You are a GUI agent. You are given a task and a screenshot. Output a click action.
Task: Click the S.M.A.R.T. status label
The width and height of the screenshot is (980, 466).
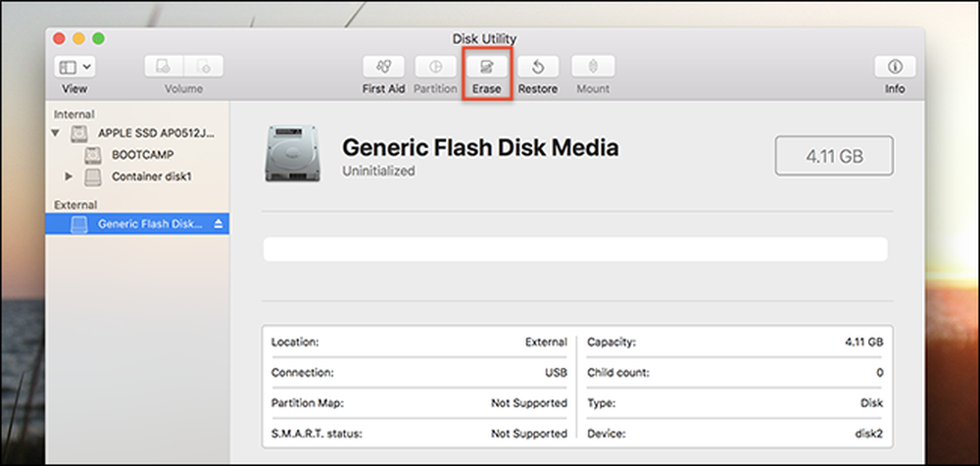[x=317, y=434]
